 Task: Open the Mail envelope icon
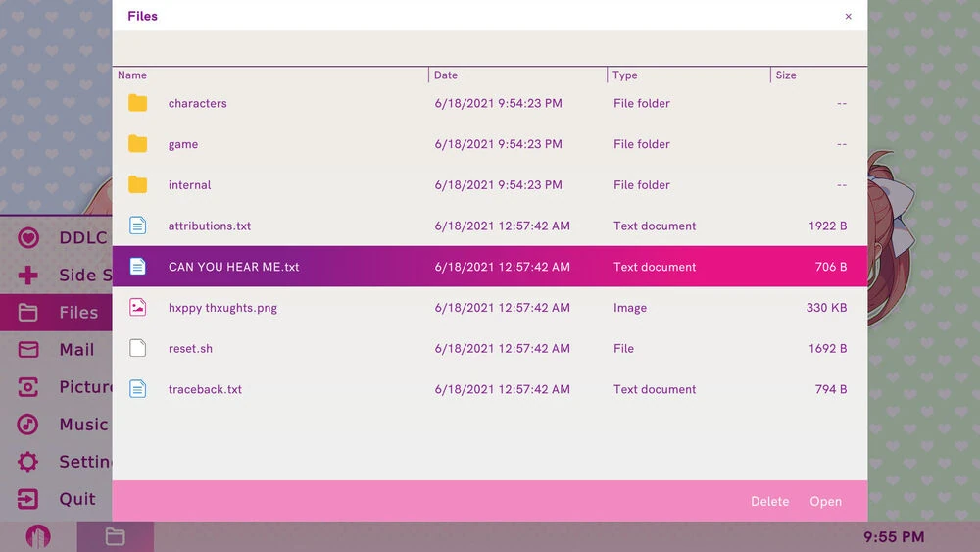[28, 350]
